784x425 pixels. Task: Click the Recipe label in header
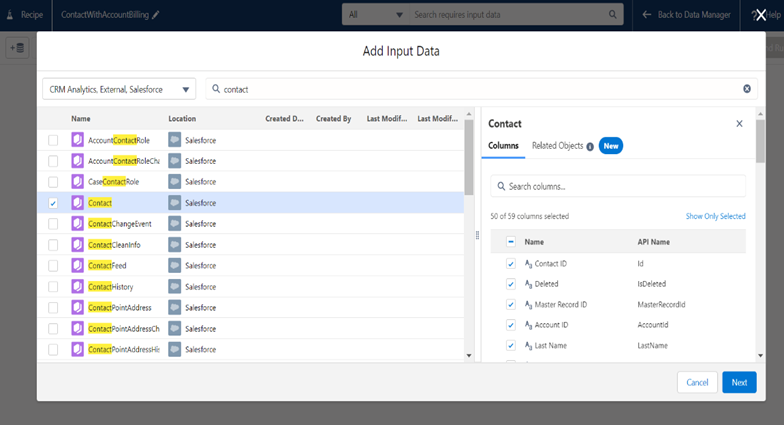point(32,14)
